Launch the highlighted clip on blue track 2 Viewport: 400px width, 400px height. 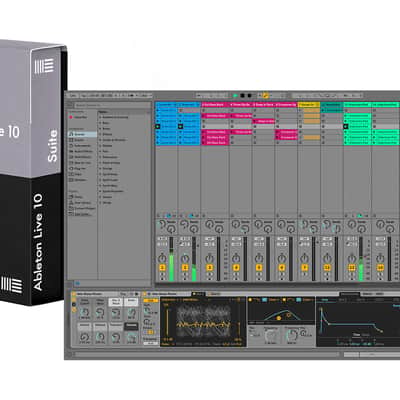(x=180, y=126)
